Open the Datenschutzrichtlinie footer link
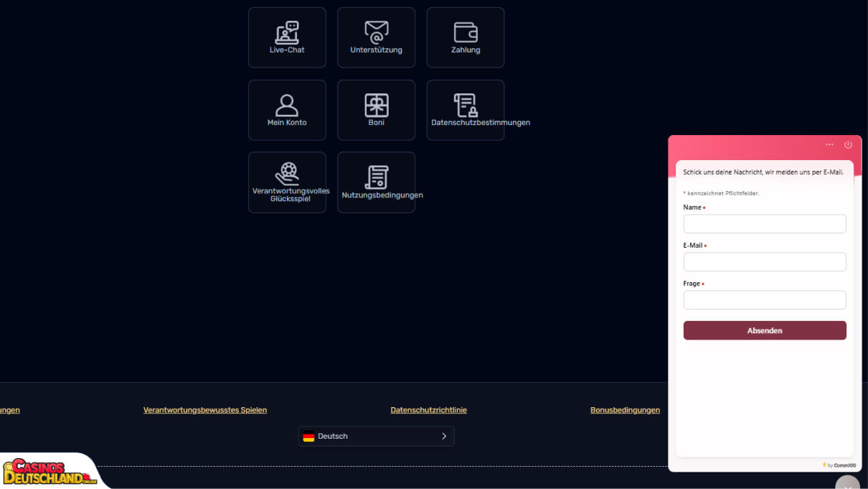868x489 pixels. pos(428,410)
